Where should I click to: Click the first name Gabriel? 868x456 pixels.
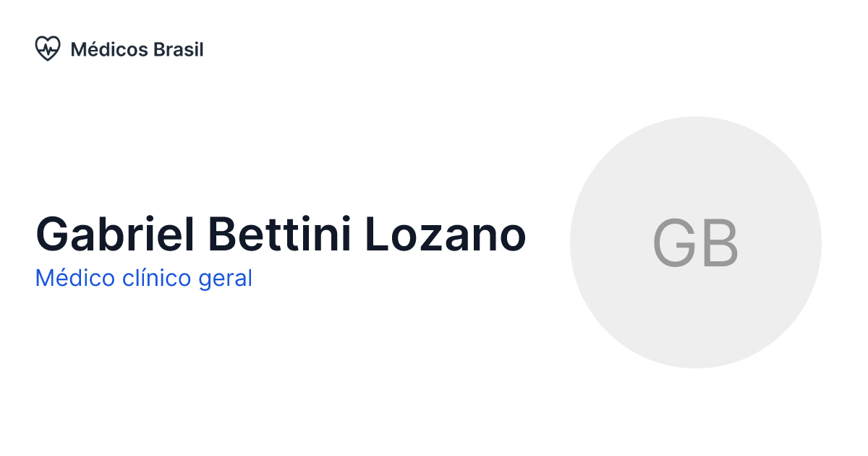(115, 235)
